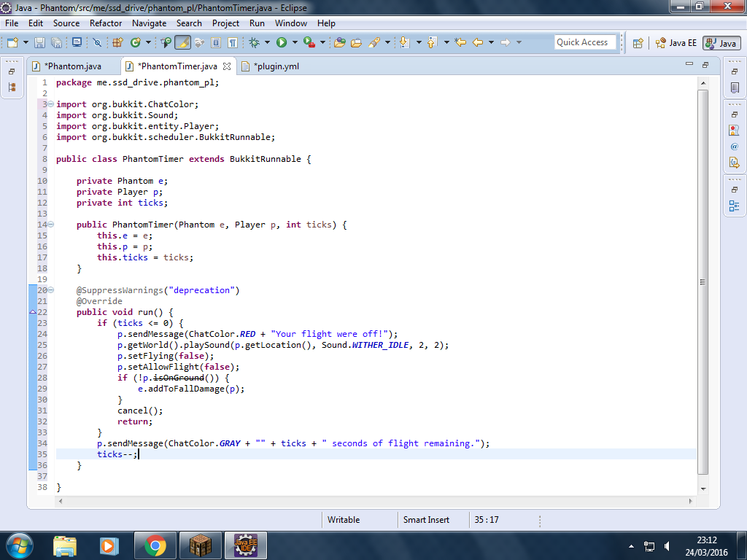Viewport: 747px width, 560px height.
Task: Open the Refactor menu
Action: click(106, 23)
